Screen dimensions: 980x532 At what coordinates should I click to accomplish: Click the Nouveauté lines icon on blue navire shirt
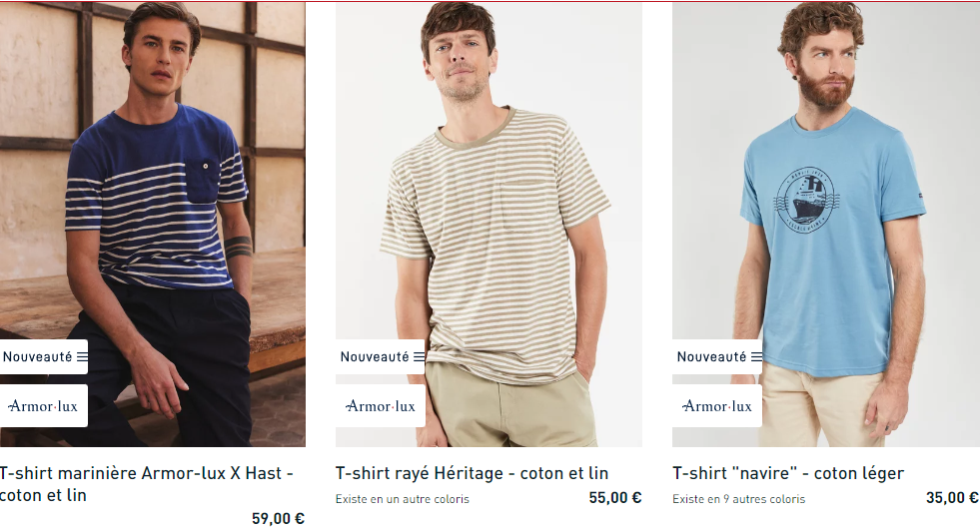[756, 357]
